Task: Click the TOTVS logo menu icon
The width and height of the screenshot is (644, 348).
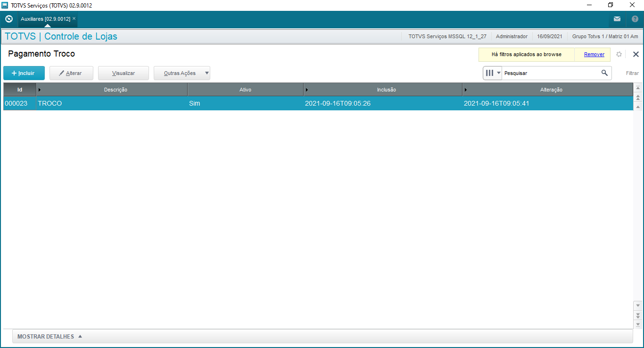Action: 8,19
